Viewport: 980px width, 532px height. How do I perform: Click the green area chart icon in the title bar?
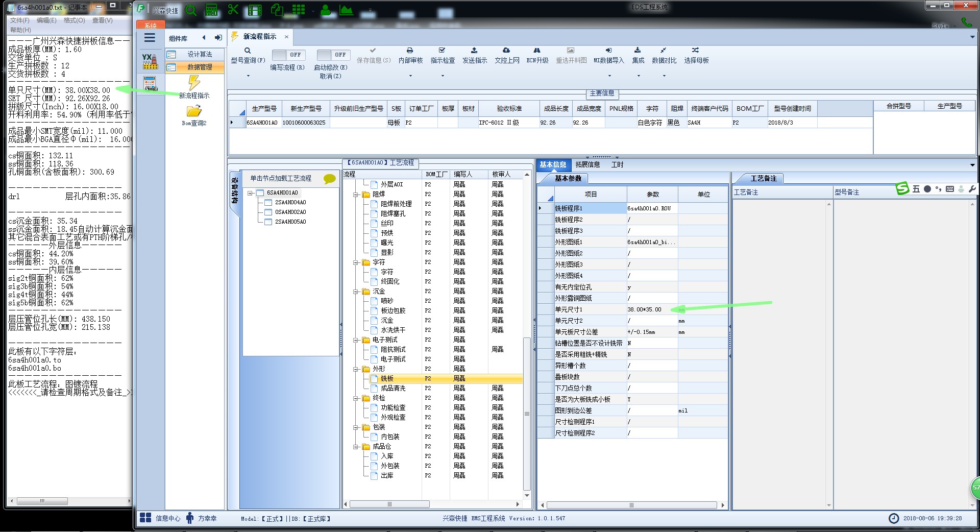click(346, 10)
